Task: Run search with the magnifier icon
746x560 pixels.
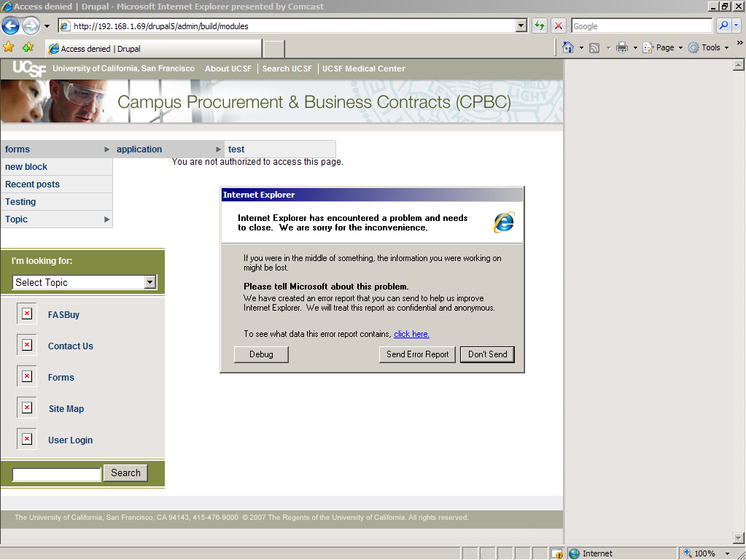Action: [x=723, y=26]
